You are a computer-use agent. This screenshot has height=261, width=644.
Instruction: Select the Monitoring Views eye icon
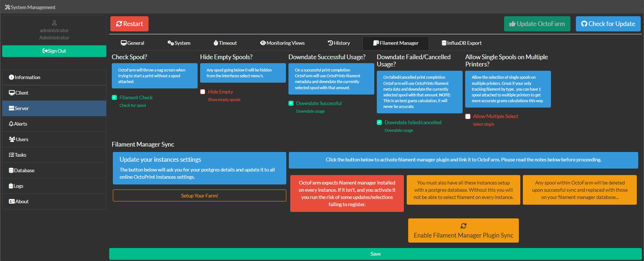click(x=263, y=43)
